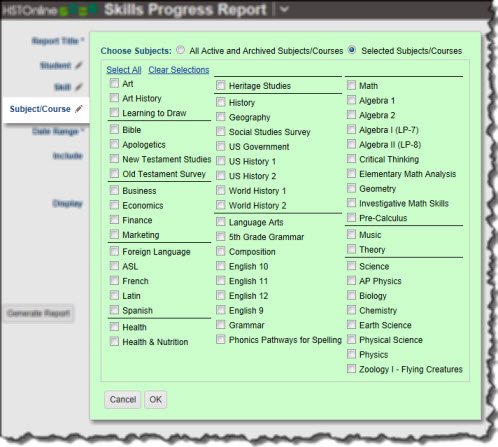Click the pencil edit icon next to Skill
Screen dimensions: 498x447
click(79, 87)
